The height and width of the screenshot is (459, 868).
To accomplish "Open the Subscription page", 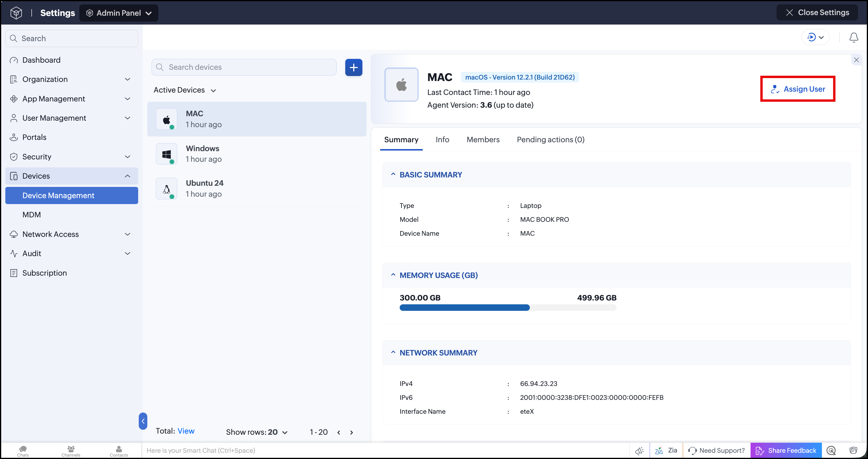I will (72, 273).
